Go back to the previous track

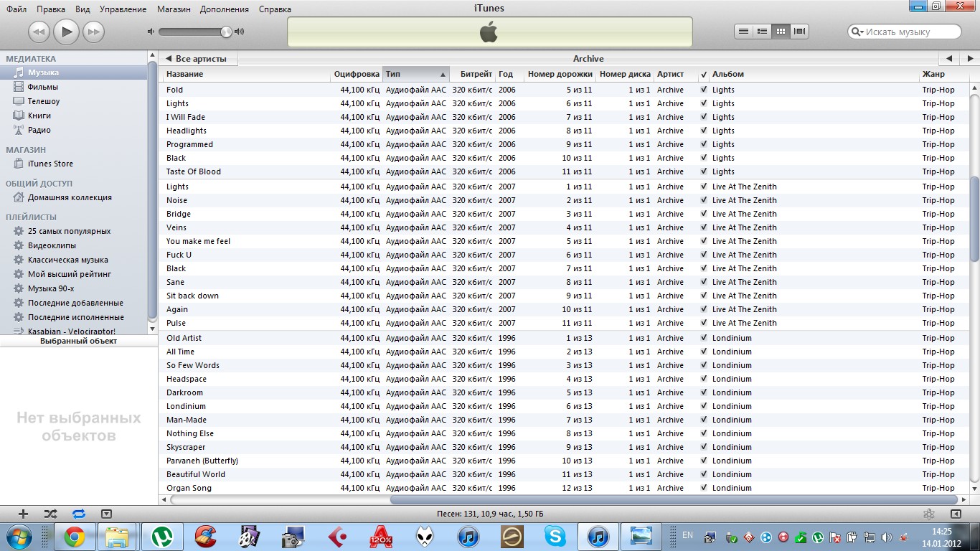pos(39,32)
